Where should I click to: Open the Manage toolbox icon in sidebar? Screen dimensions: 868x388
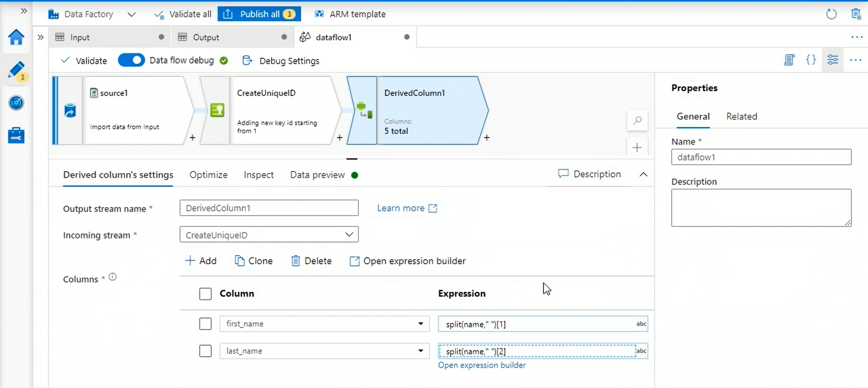pos(16,135)
